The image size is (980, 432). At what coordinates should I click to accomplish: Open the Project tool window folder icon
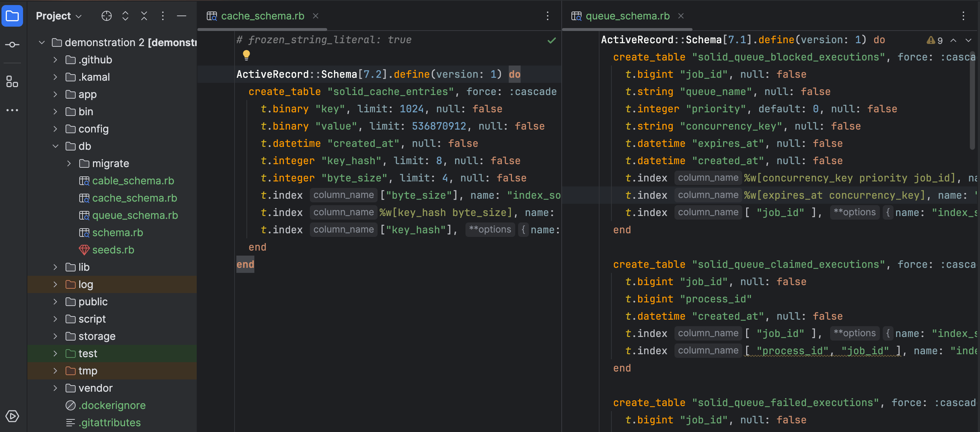point(12,16)
